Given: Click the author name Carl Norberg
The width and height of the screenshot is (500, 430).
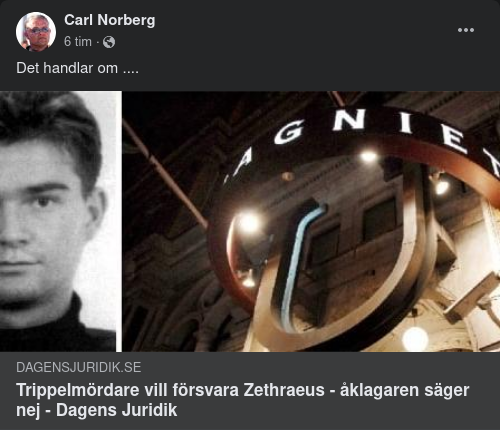Looking at the screenshot, I should click(110, 20).
